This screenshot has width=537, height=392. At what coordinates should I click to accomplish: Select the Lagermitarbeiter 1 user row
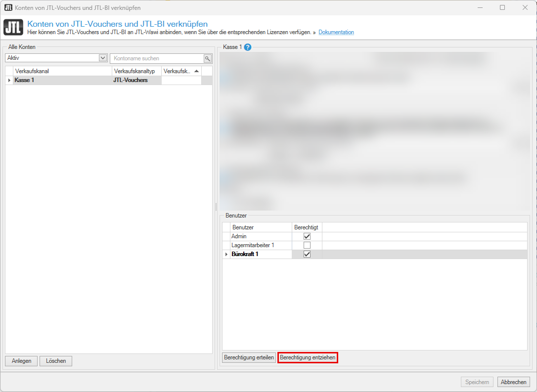point(253,245)
